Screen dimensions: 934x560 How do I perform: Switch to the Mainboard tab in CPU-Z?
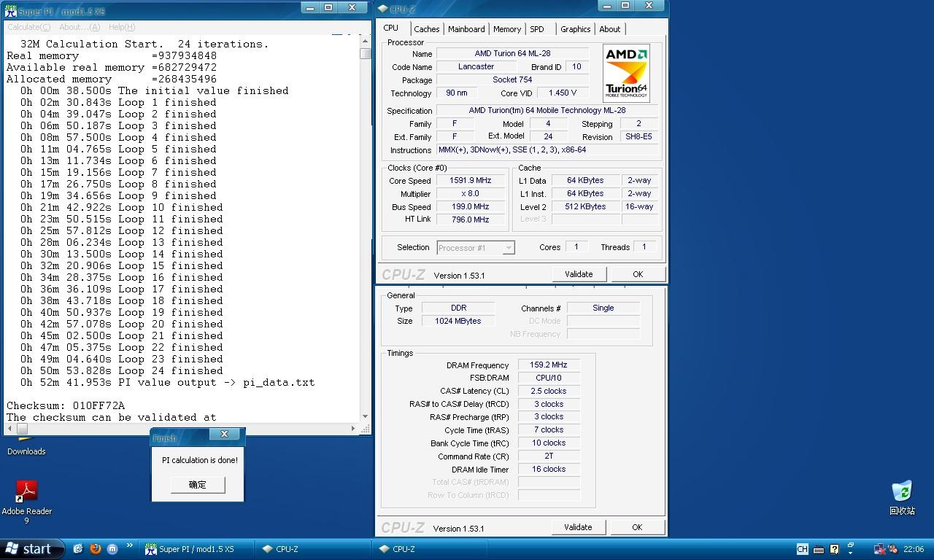pyautogui.click(x=466, y=29)
